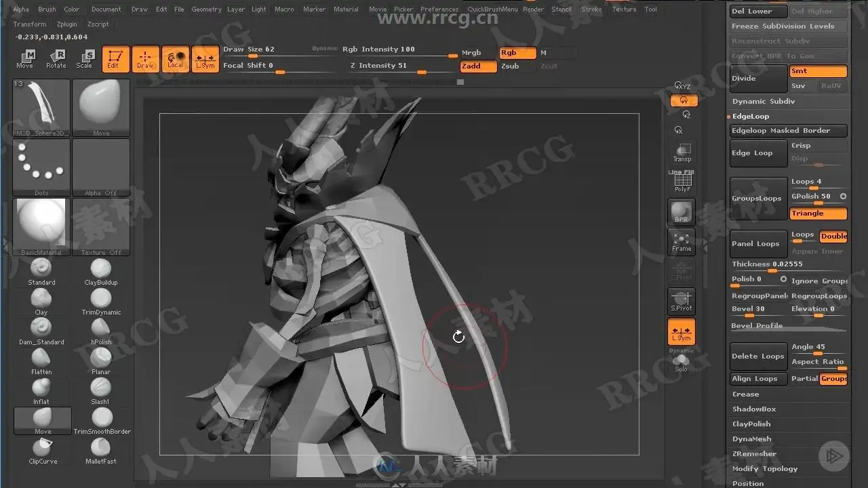Click Freeze SubDivision Levels
The image size is (868, 488).
pyautogui.click(x=789, y=26)
